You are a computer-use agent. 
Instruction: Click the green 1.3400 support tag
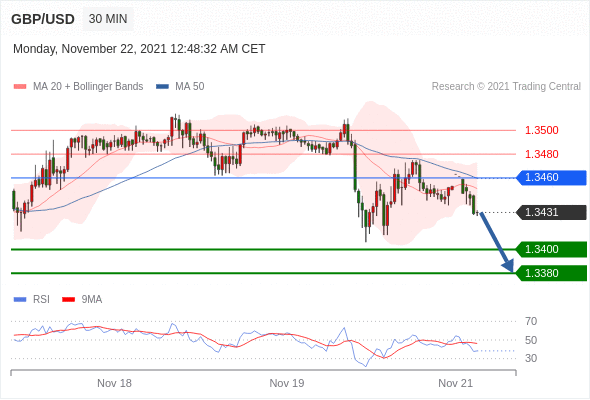coord(551,249)
